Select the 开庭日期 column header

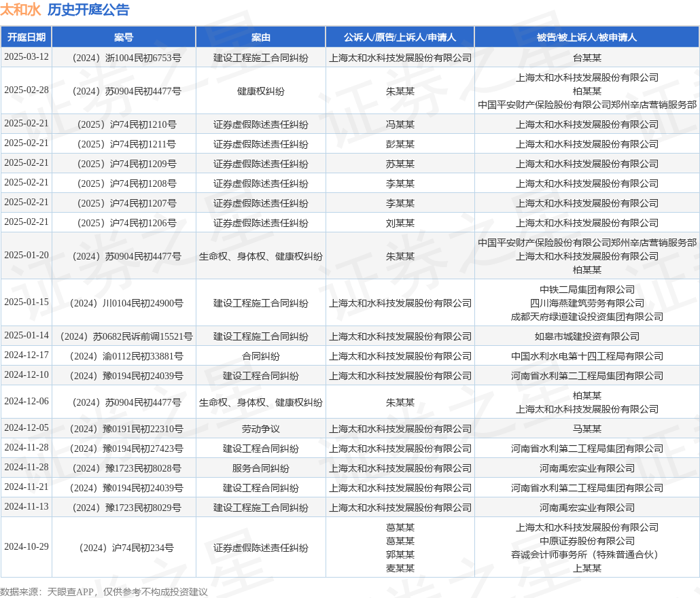[x=27, y=37]
